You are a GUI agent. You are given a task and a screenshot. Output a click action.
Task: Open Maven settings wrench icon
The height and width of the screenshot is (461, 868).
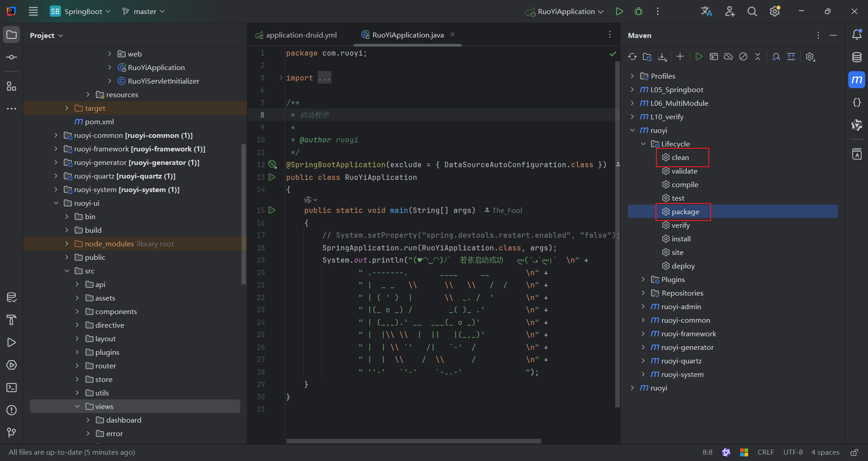click(810, 56)
